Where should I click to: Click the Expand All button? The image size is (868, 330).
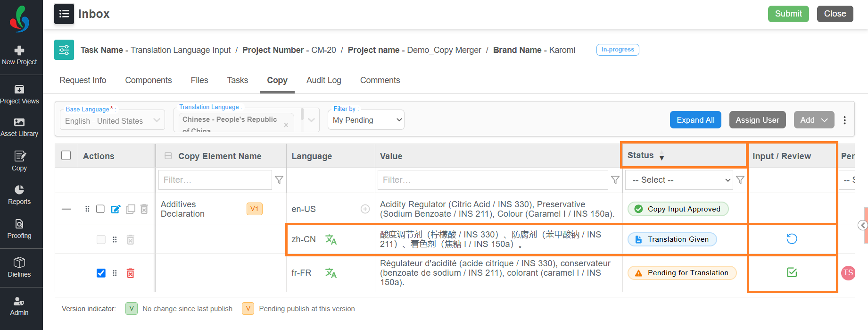pyautogui.click(x=695, y=120)
